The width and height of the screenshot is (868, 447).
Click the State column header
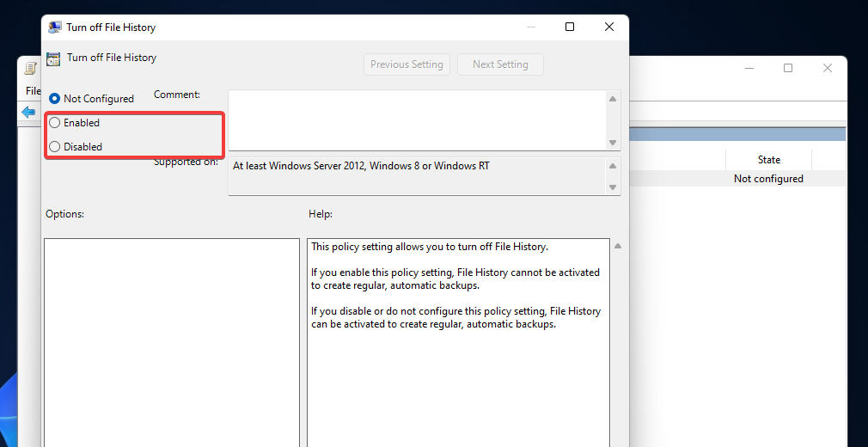(x=768, y=159)
